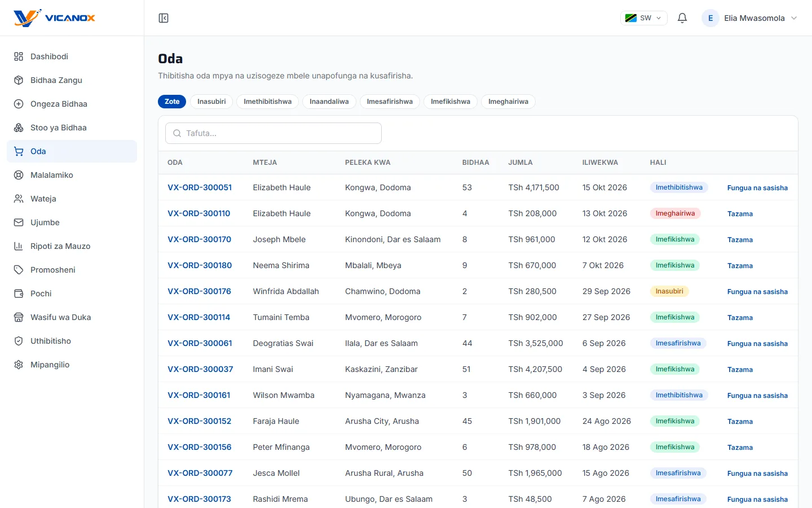Click Fungua na sasisha for VX-ORD-300061
Screen dimensions: 812x508
coord(757,344)
